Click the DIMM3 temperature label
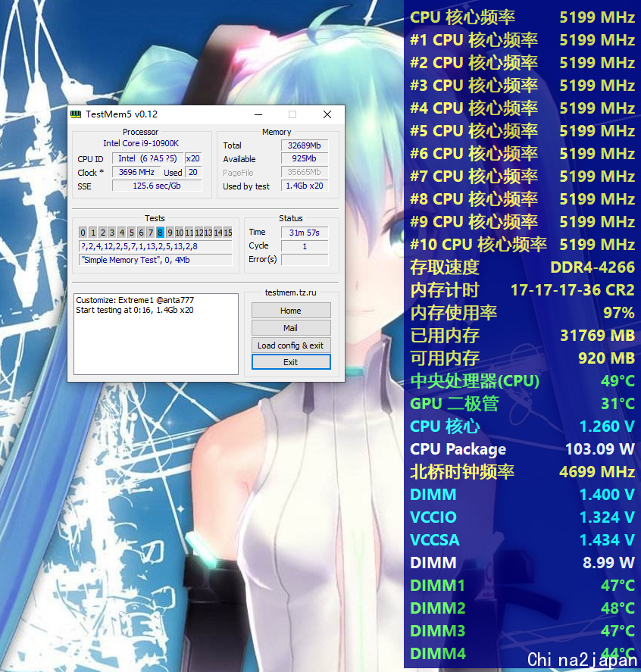This screenshot has height=672, width=641. click(438, 631)
